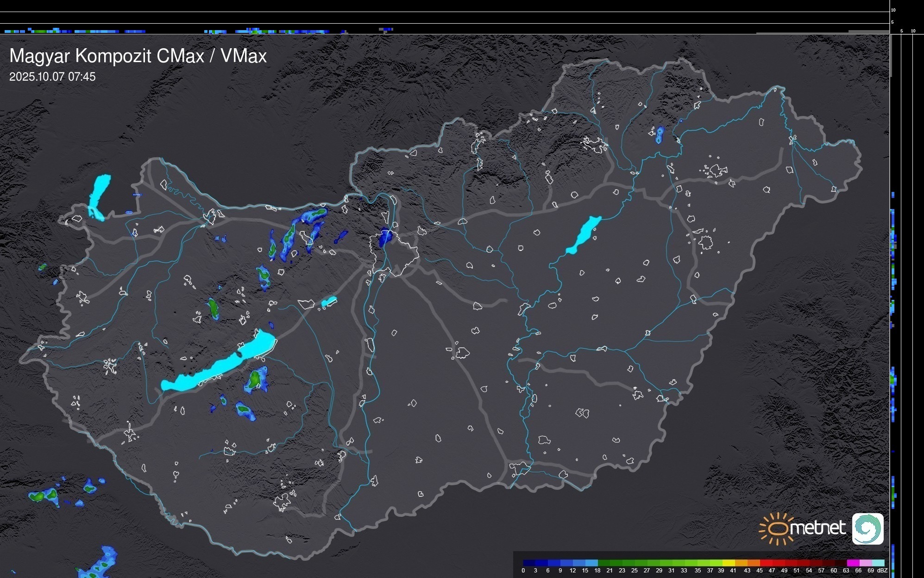Screen dimensions: 924x578
Task: Click Lake Fertő near the northwest border
Action: pyautogui.click(x=99, y=195)
